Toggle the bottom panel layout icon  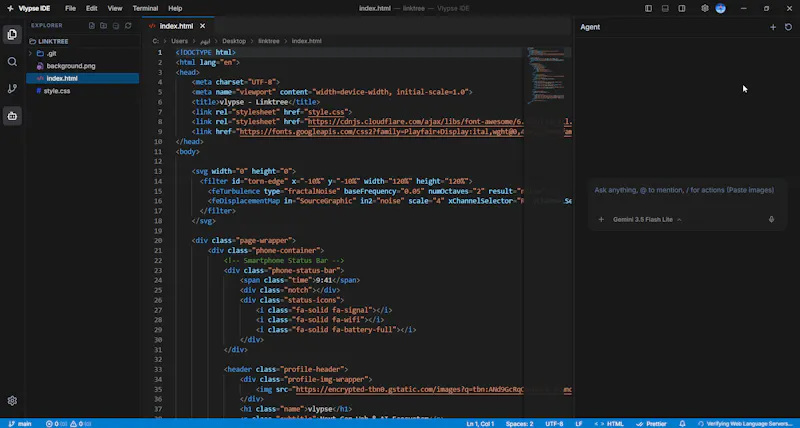[665, 8]
